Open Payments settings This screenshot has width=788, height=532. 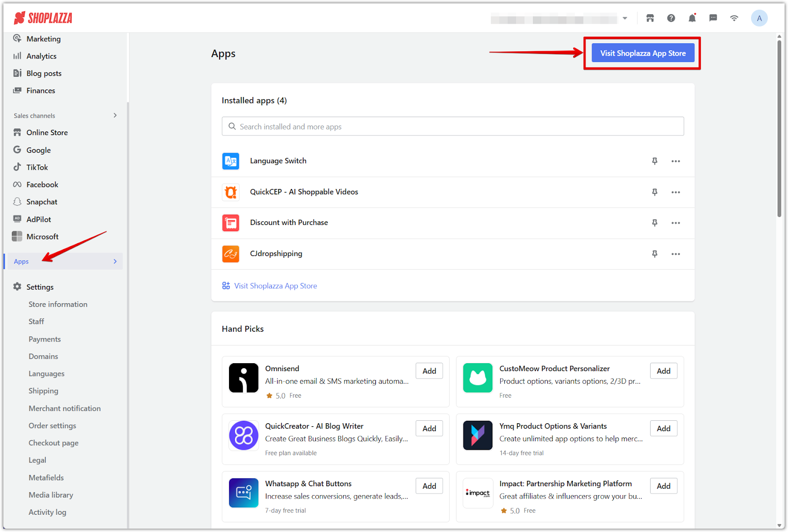click(x=45, y=340)
